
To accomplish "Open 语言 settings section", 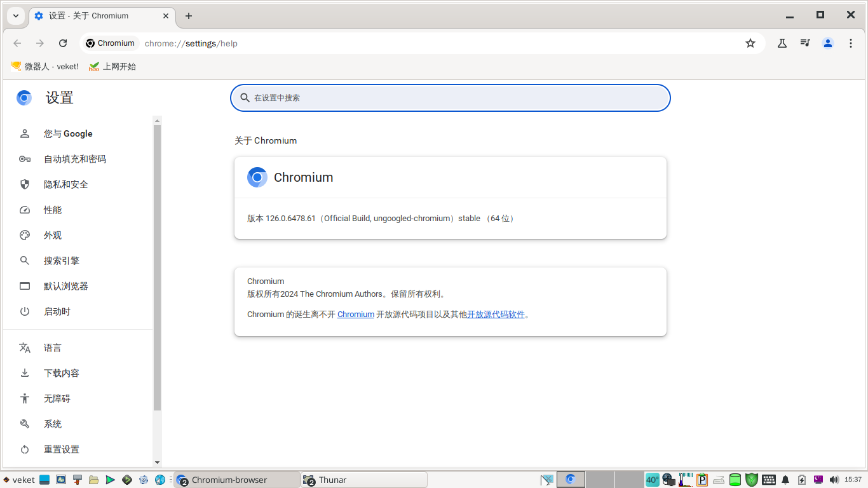I will pyautogui.click(x=78, y=348).
